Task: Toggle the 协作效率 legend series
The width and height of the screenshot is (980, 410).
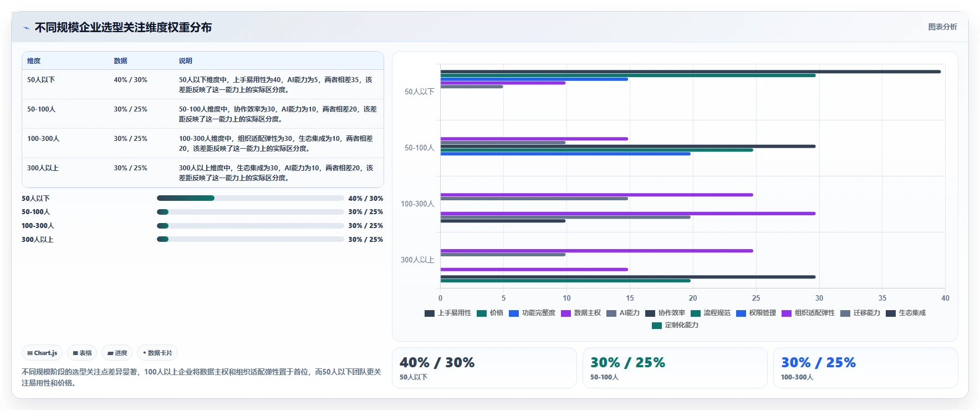Action: (665, 313)
